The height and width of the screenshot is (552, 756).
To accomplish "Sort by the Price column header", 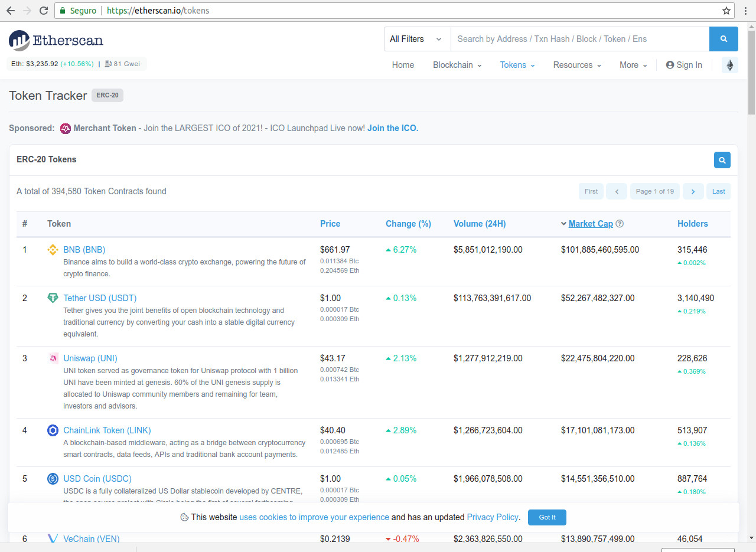I will [x=330, y=224].
